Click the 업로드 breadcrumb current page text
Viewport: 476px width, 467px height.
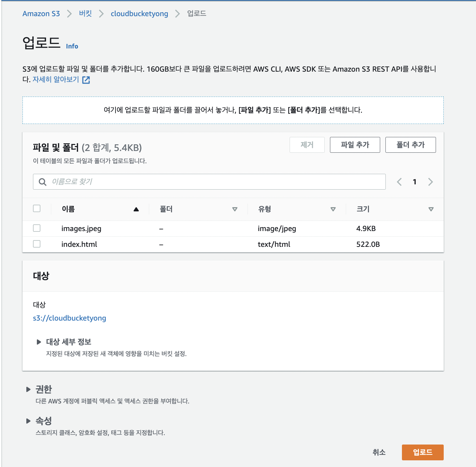tap(197, 14)
